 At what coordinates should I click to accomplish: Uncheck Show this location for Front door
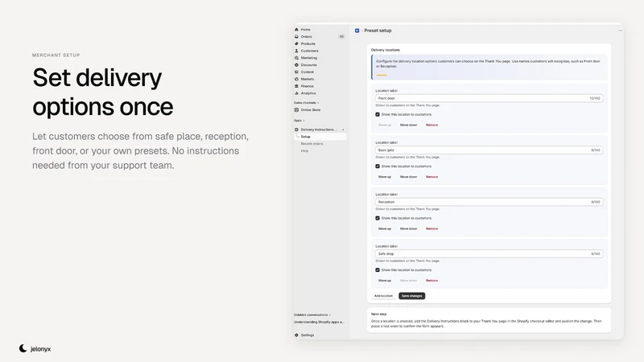[378, 114]
